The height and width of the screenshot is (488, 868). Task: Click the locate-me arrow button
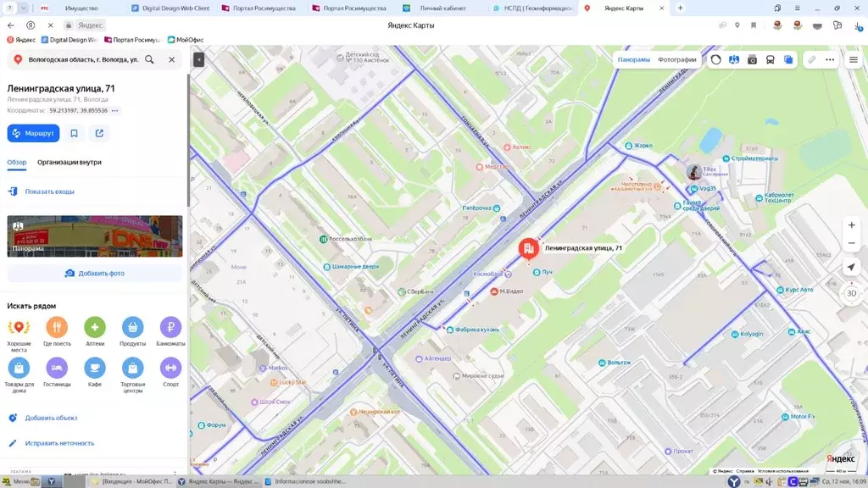point(851,267)
